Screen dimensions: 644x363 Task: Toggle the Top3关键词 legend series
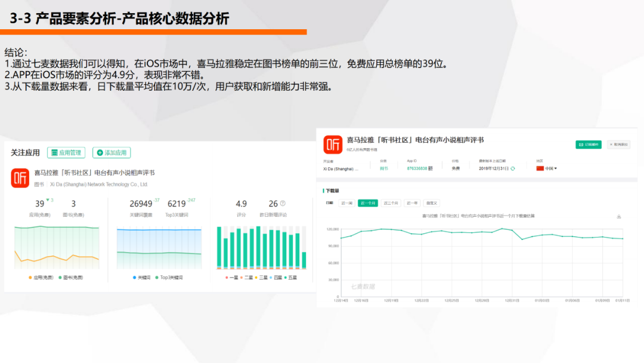pyautogui.click(x=169, y=278)
